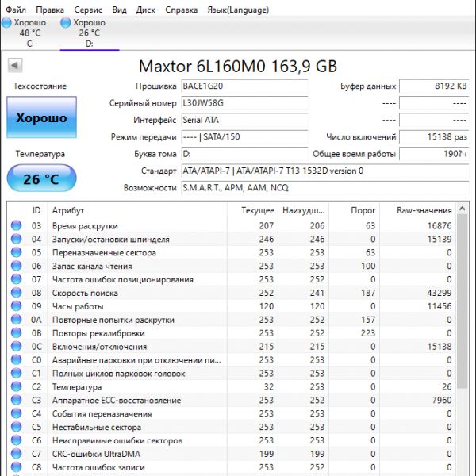Click the status orb for attribute C4
The width and height of the screenshot is (476, 476).
[x=17, y=413]
